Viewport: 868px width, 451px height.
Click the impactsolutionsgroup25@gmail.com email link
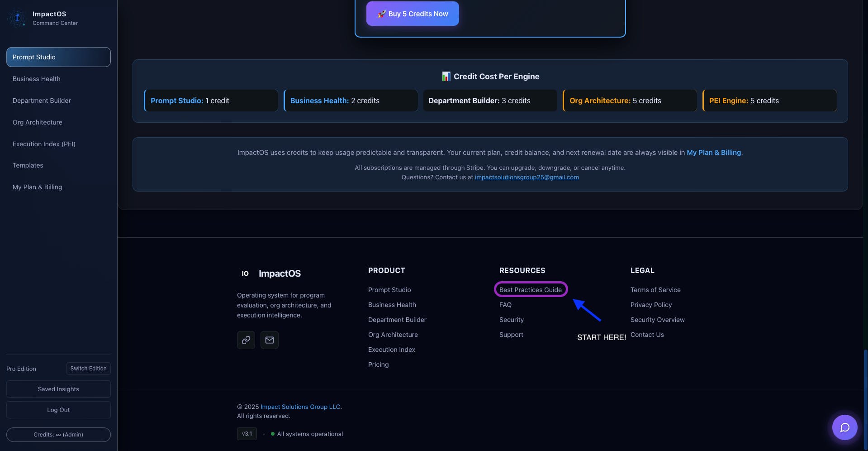tap(526, 177)
